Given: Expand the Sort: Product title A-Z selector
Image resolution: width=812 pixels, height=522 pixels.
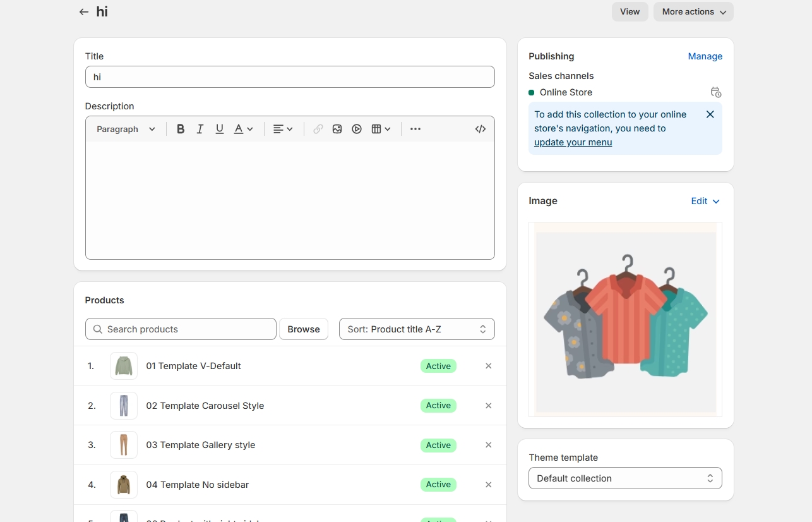Looking at the screenshot, I should (x=417, y=329).
